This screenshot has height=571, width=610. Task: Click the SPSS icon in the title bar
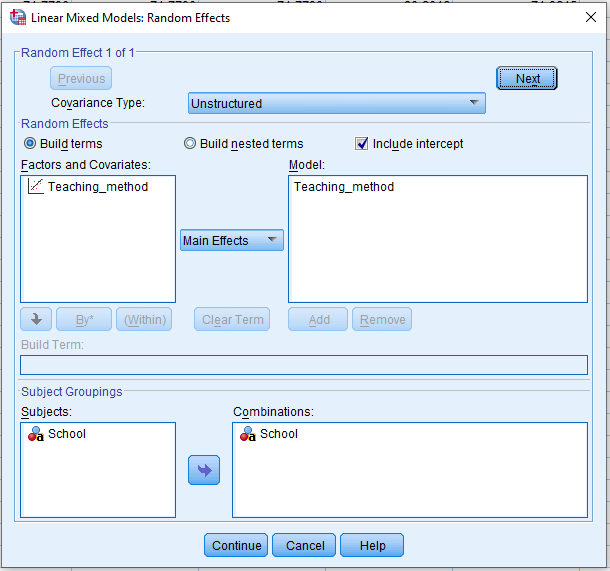[17, 17]
